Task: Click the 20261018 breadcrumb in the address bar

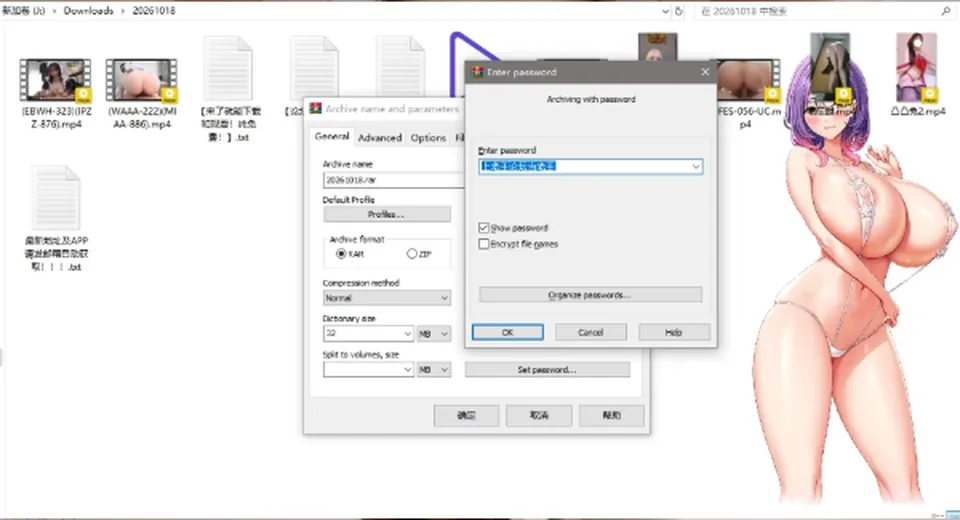Action: point(154,11)
